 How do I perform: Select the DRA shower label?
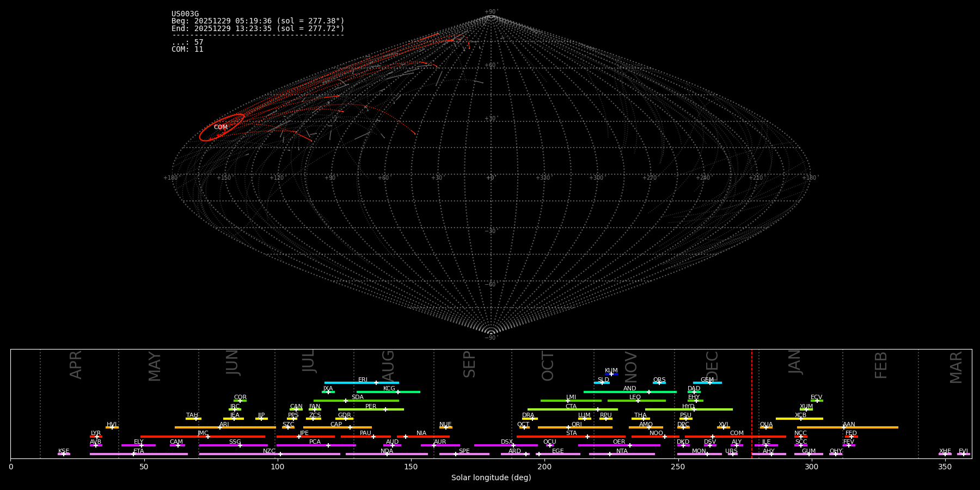(528, 415)
